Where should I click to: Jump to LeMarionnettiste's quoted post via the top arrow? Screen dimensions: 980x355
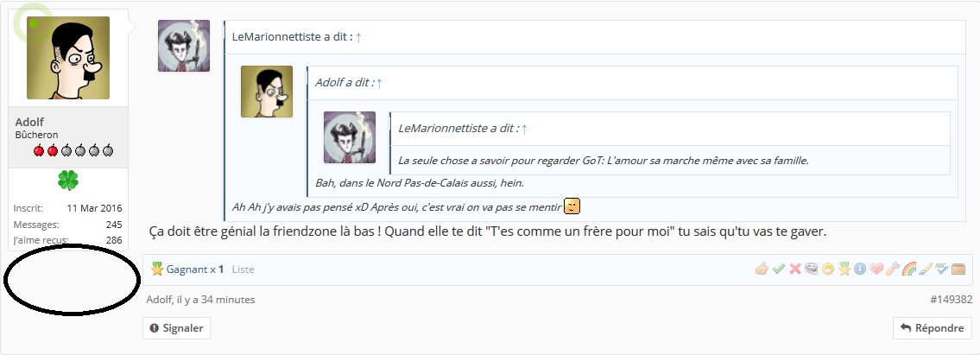pyautogui.click(x=358, y=37)
